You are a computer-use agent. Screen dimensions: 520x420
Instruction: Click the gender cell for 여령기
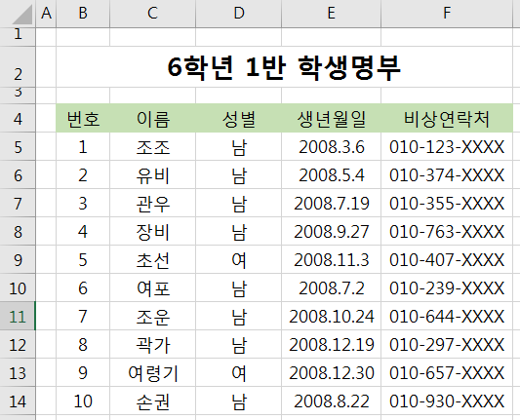tap(239, 372)
